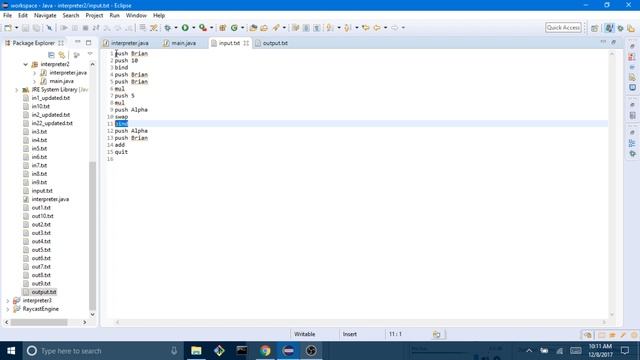
Task: Switch to the output.txt editor tab
Action: 271,43
